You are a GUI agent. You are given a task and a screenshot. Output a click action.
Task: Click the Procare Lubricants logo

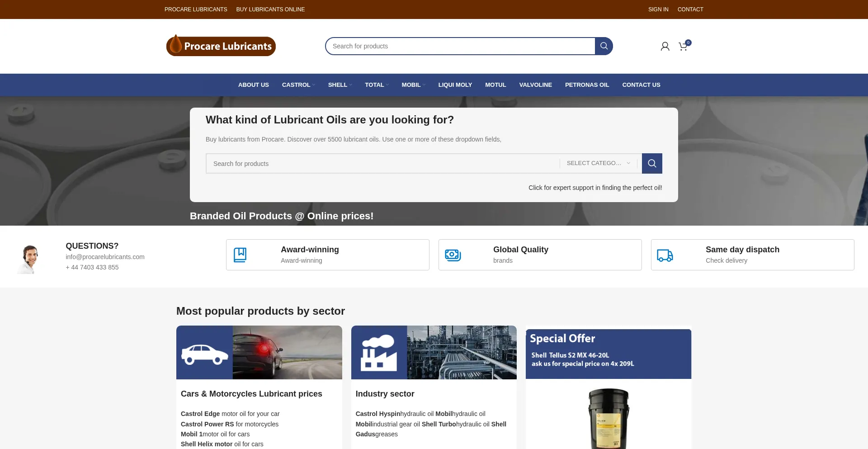coord(221,46)
